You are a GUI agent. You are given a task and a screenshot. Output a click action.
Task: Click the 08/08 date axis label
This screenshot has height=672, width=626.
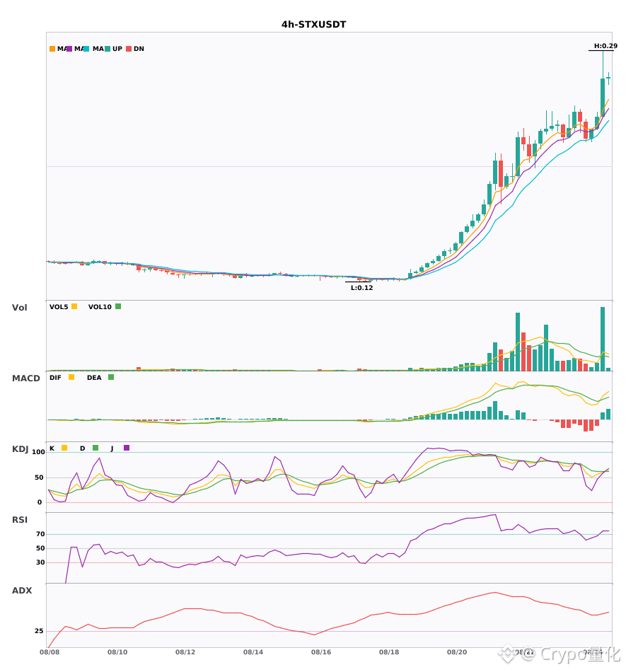(x=50, y=652)
